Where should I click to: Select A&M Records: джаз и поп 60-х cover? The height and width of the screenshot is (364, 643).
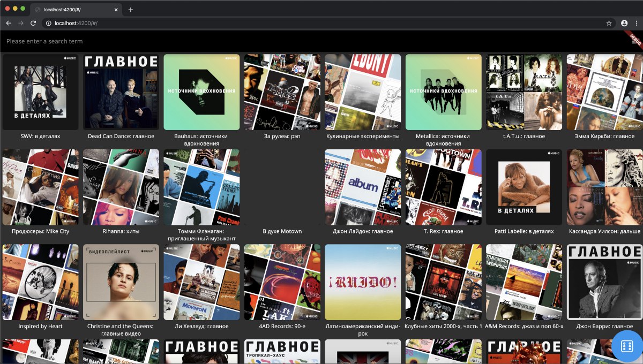524,282
